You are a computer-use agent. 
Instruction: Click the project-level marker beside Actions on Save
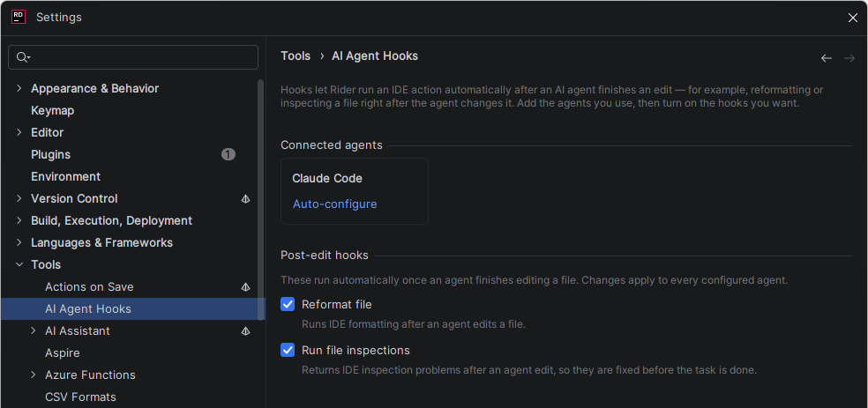246,287
